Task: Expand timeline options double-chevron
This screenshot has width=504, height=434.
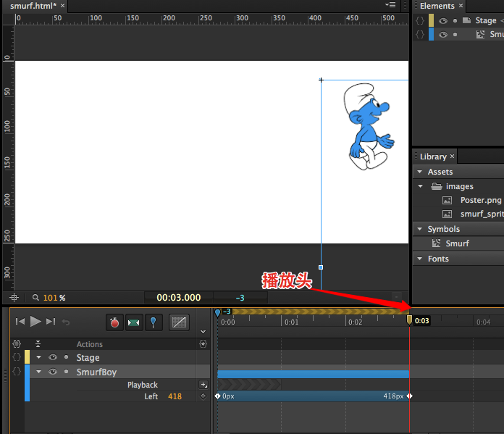Action: (203, 331)
